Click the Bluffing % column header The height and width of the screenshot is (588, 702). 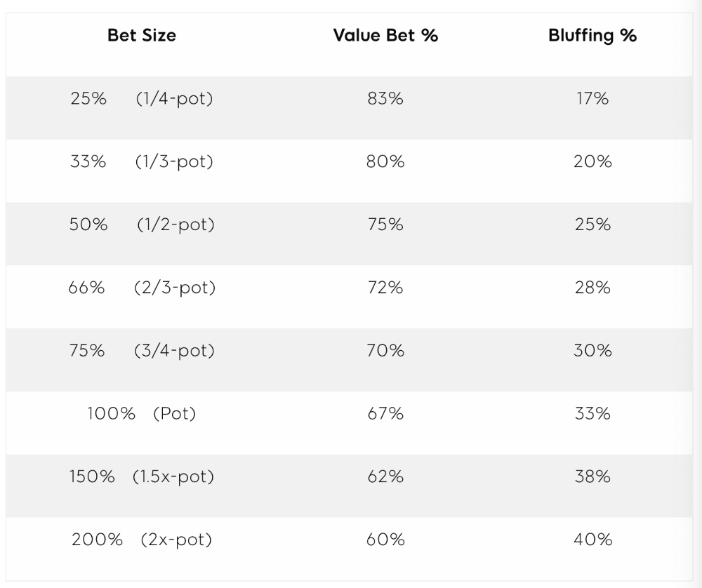point(592,36)
